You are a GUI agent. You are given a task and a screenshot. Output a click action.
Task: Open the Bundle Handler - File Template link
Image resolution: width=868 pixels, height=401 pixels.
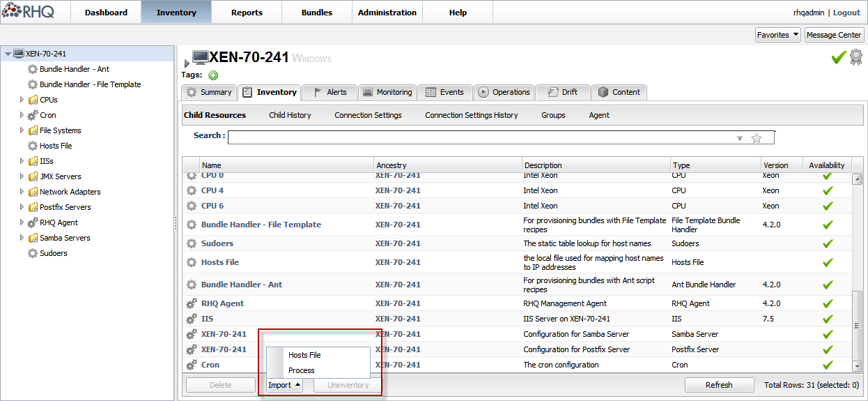pos(261,225)
